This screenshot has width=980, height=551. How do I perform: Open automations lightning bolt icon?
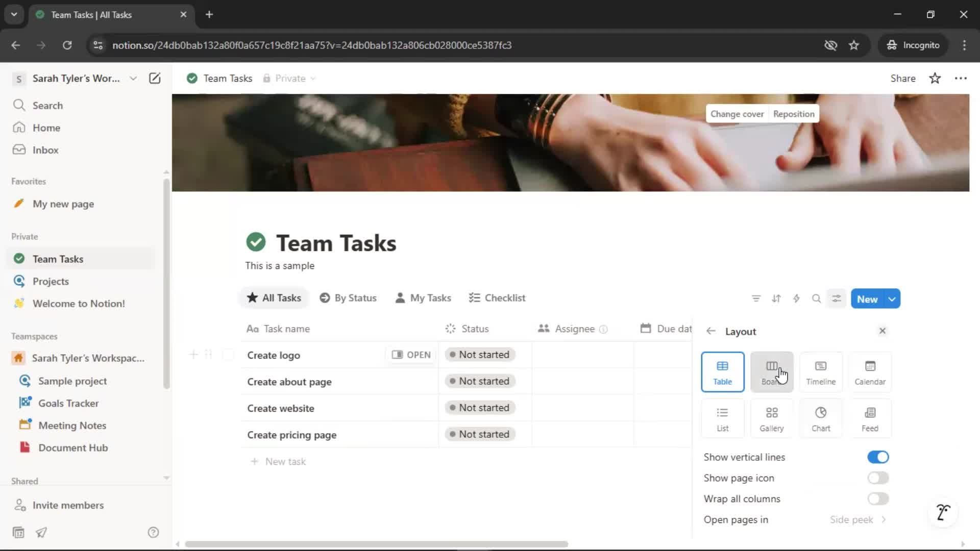(796, 299)
